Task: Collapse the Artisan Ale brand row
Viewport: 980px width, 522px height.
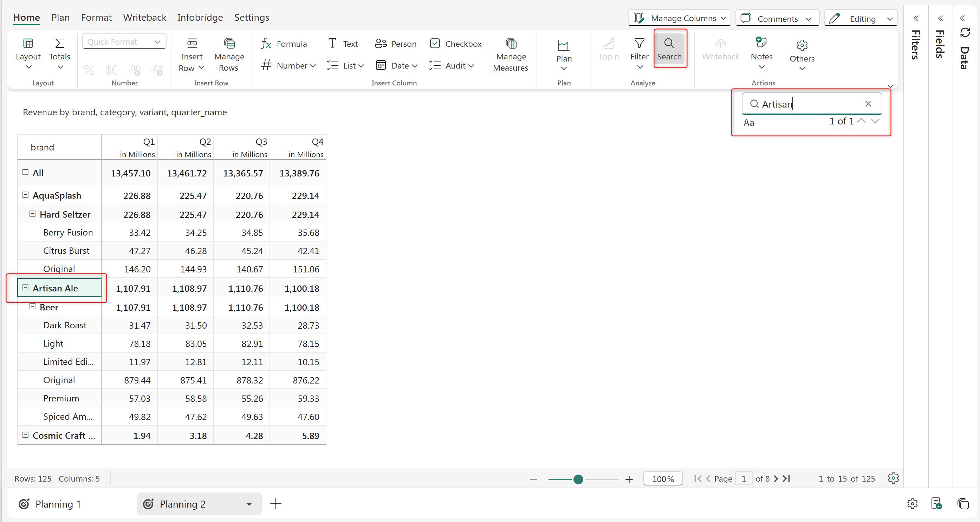Action: tap(26, 288)
